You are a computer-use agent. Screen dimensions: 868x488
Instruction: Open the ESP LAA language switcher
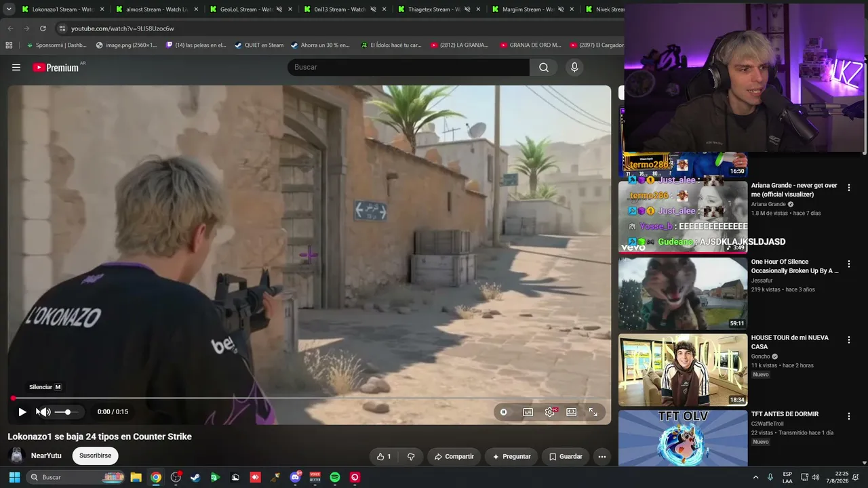[x=787, y=477]
